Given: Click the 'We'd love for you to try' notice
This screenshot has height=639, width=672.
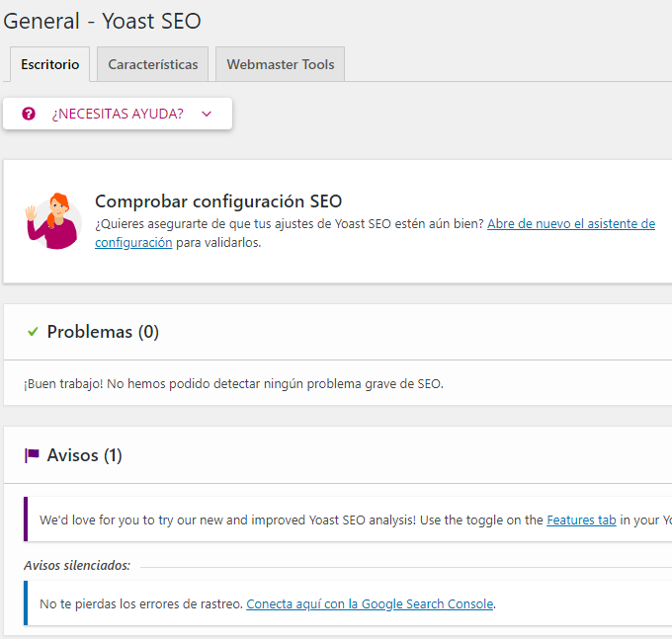Looking at the screenshot, I should click(x=348, y=519).
